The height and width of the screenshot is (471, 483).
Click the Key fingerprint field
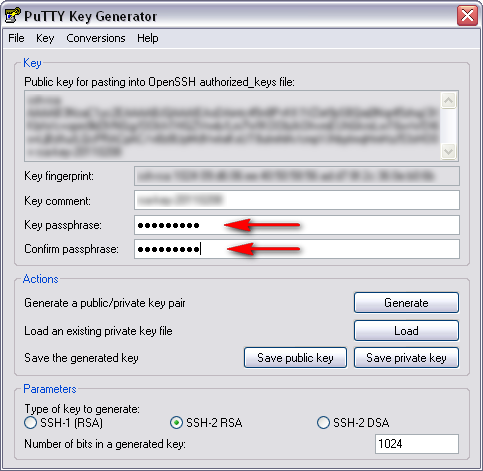[297, 176]
